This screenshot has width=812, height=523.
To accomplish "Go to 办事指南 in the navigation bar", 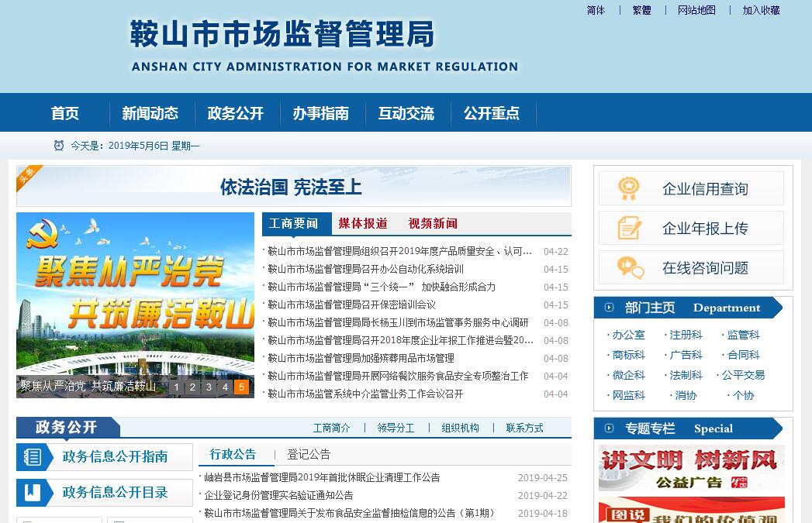I will point(320,113).
